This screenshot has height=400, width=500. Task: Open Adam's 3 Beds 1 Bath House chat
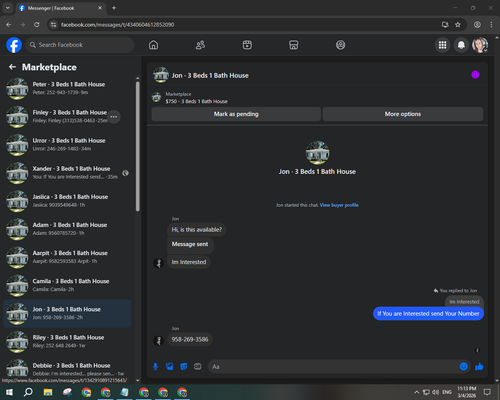coord(68,229)
